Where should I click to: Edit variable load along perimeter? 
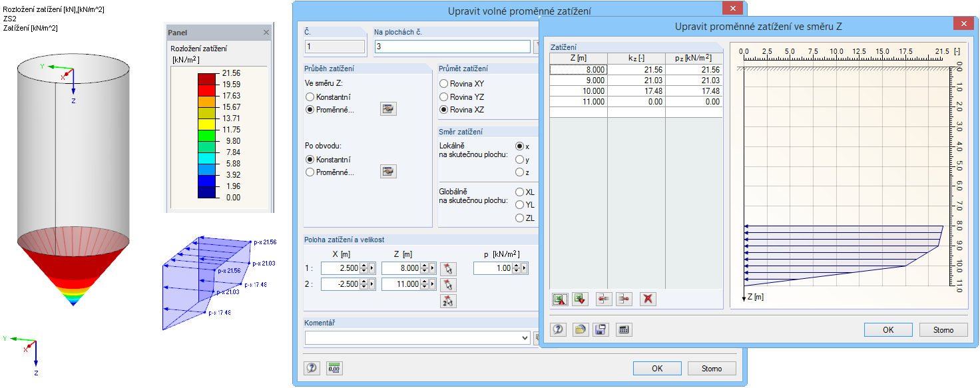click(388, 172)
